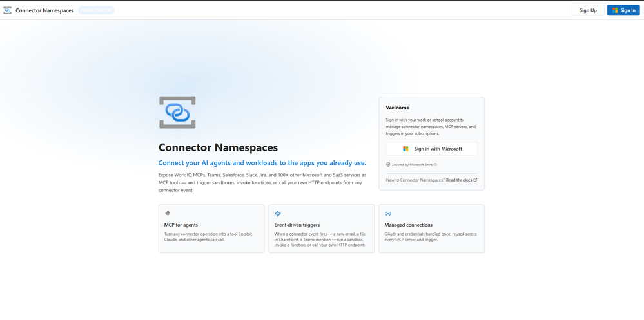Click the MCP for agents card icon
Viewport: 644px width, 320px height.
pyautogui.click(x=168, y=213)
